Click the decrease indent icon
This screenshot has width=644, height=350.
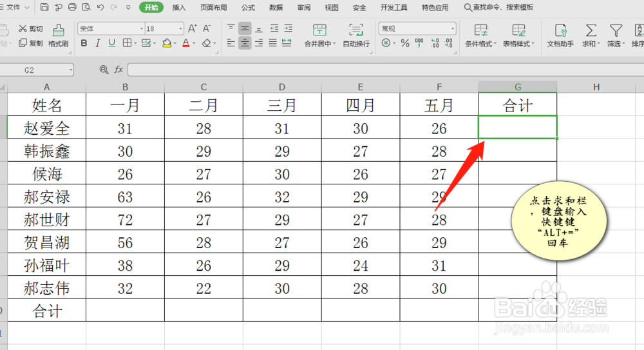pyautogui.click(x=274, y=28)
